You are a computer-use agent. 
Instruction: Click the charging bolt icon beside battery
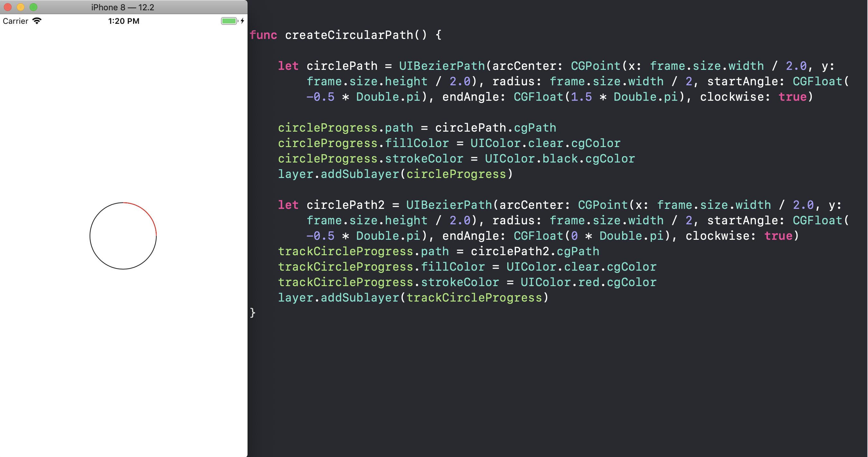pos(242,21)
